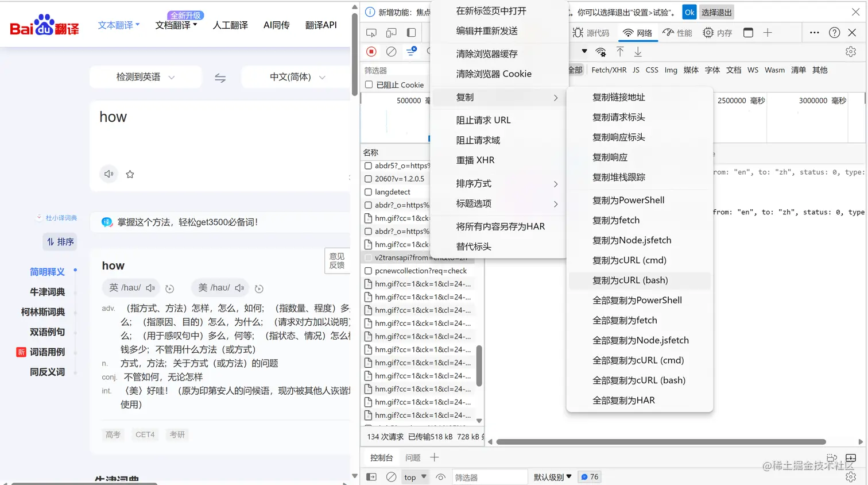Swap source and target languages

(220, 78)
